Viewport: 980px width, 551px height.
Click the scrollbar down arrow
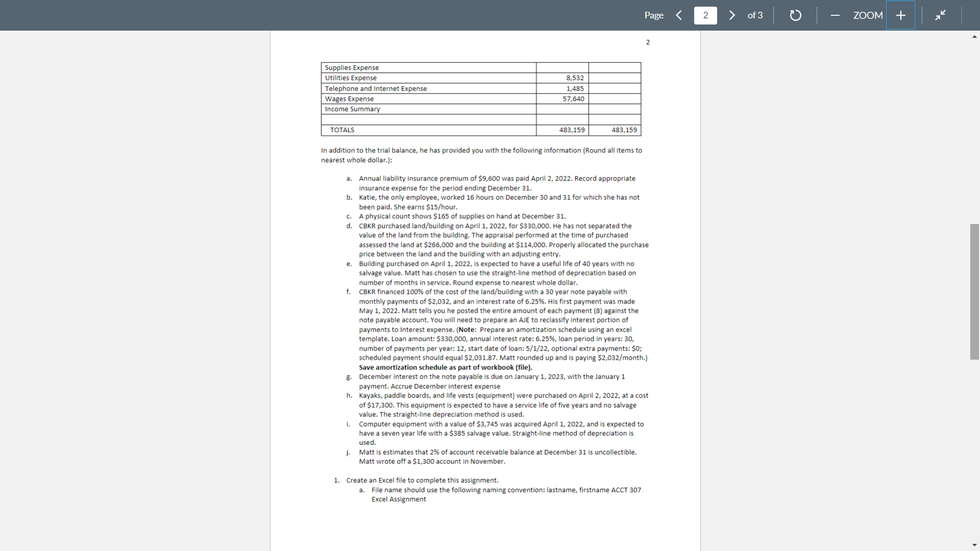[974, 545]
